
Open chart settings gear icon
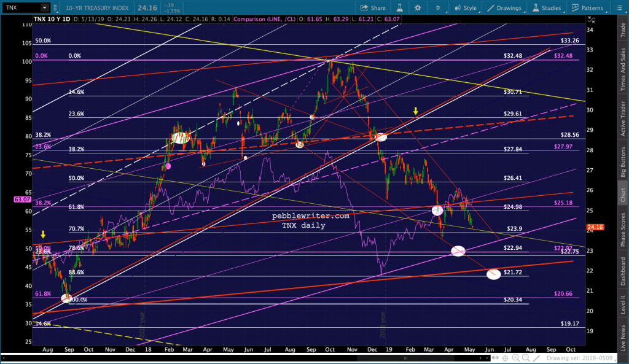pos(418,7)
